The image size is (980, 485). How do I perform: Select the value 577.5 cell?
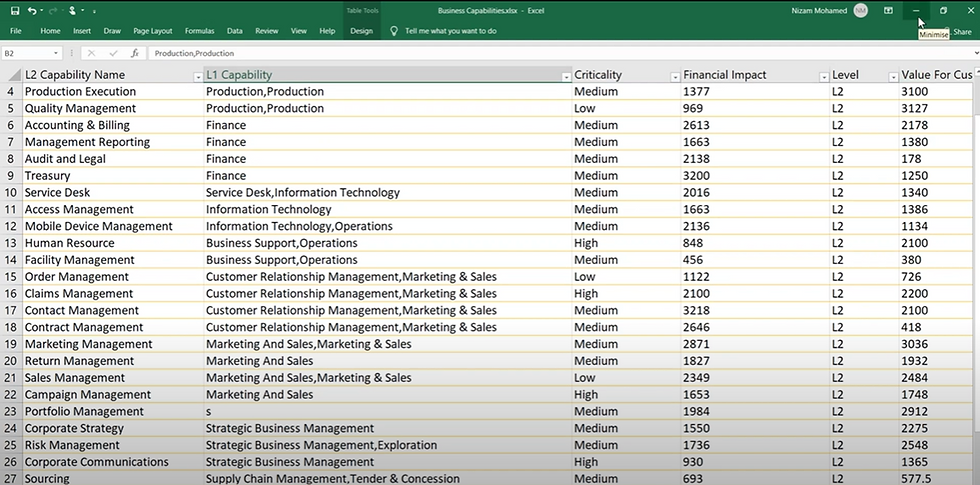click(936, 479)
